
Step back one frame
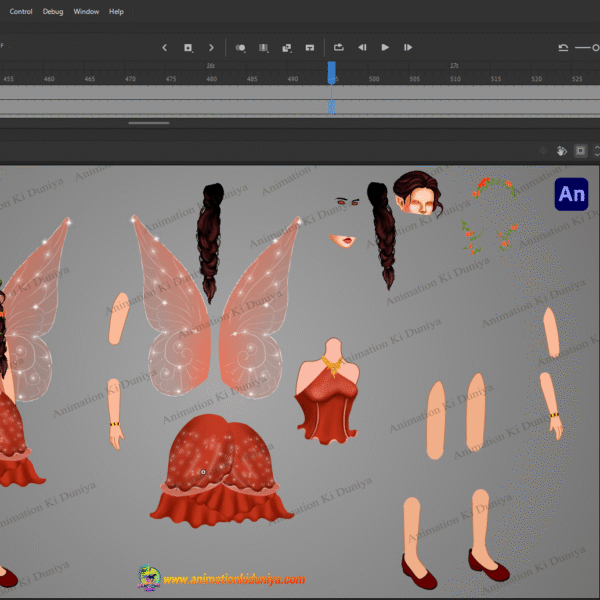(362, 47)
